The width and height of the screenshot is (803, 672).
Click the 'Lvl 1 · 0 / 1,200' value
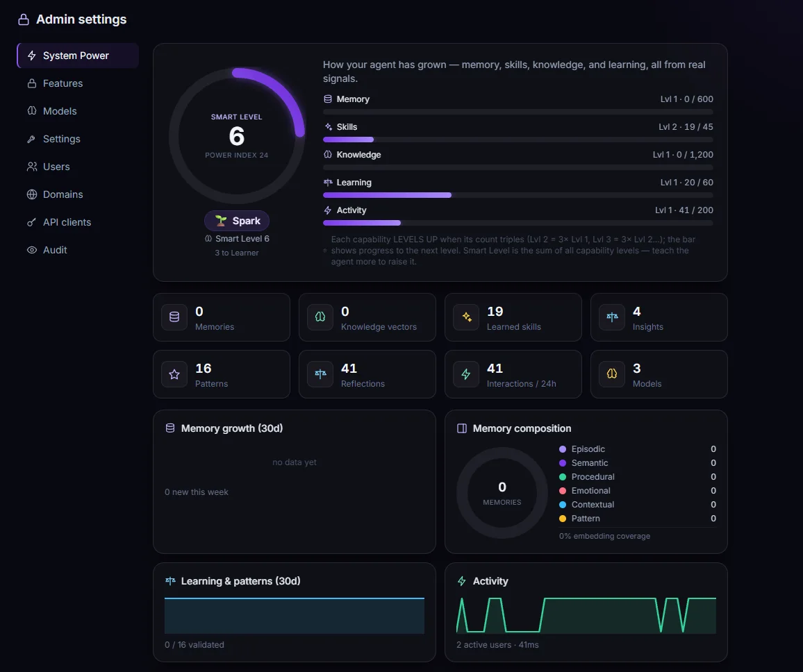(x=683, y=155)
